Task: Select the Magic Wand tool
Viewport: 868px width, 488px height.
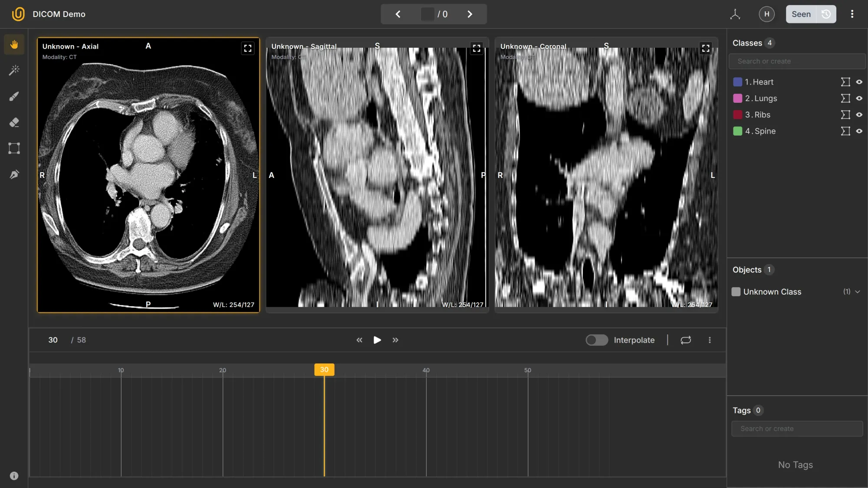Action: pyautogui.click(x=14, y=70)
